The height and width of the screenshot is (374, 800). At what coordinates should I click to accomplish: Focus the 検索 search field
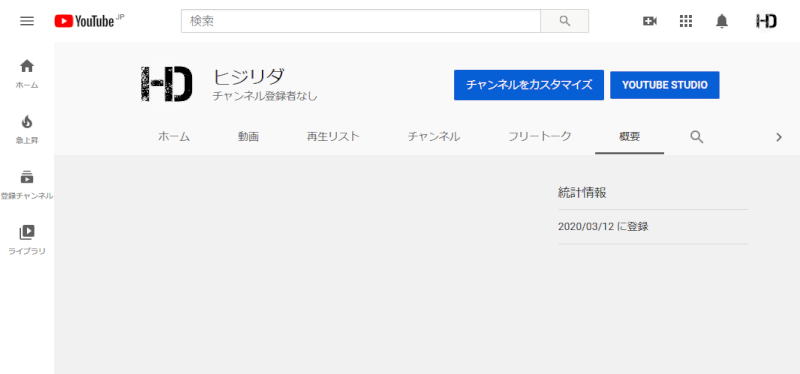(x=361, y=21)
